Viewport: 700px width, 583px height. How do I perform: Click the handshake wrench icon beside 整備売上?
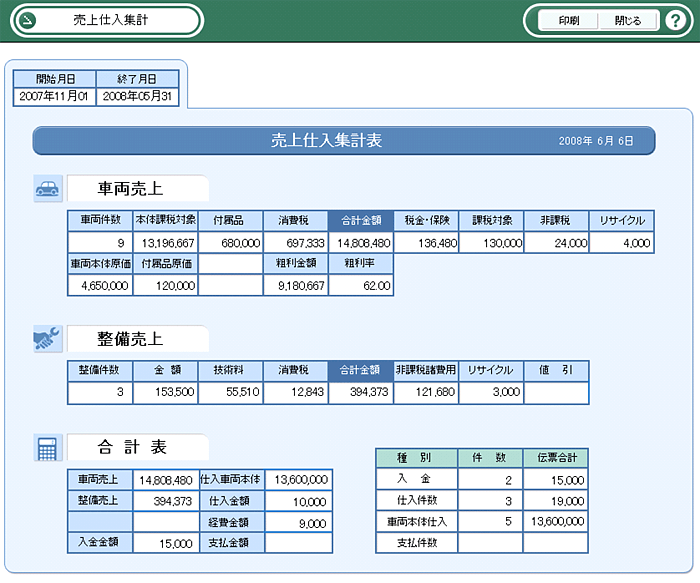point(47,339)
